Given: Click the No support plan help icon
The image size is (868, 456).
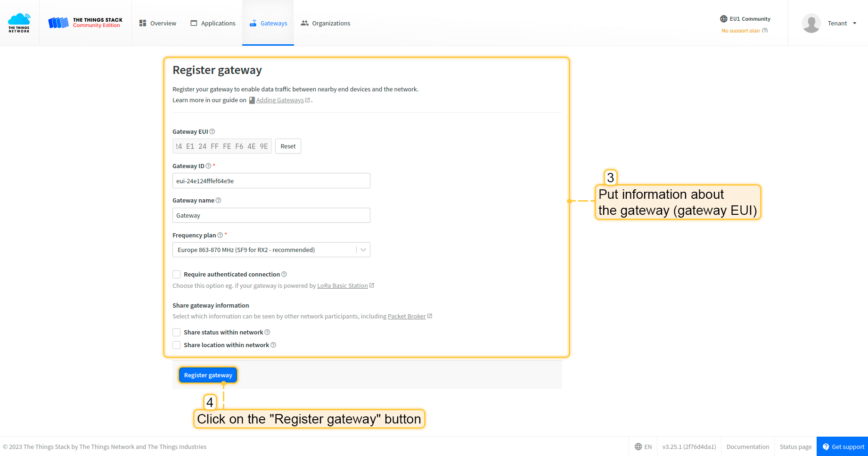Looking at the screenshot, I should pyautogui.click(x=765, y=31).
